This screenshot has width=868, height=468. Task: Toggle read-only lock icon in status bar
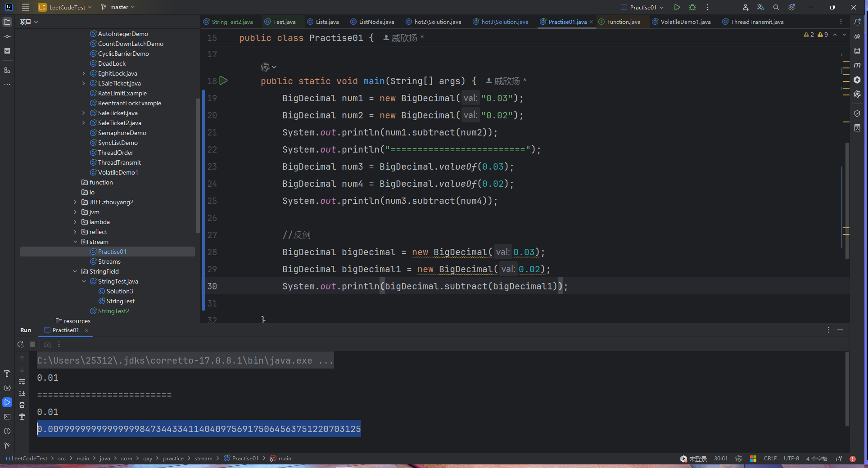tap(839, 459)
